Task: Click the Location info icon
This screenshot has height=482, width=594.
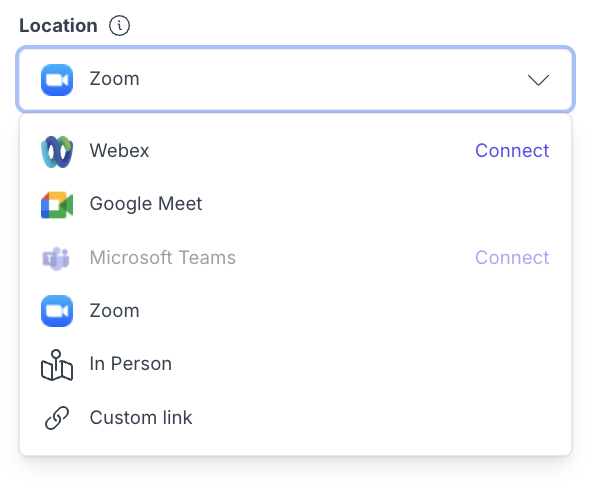Action: click(119, 26)
